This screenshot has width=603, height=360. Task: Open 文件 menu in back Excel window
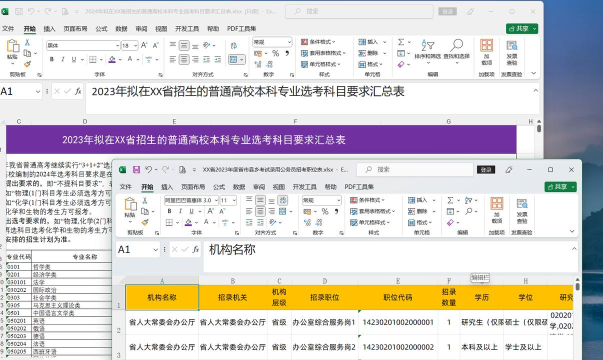coord(8,29)
